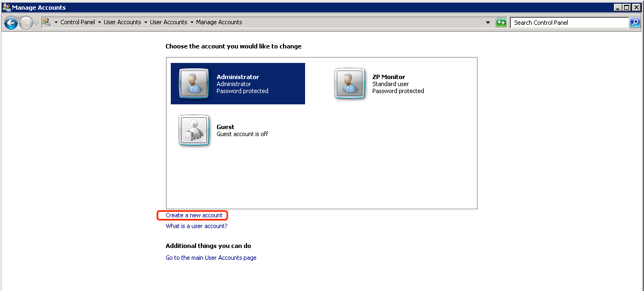
Task: Go to the main User Accounts page
Action: 211,258
